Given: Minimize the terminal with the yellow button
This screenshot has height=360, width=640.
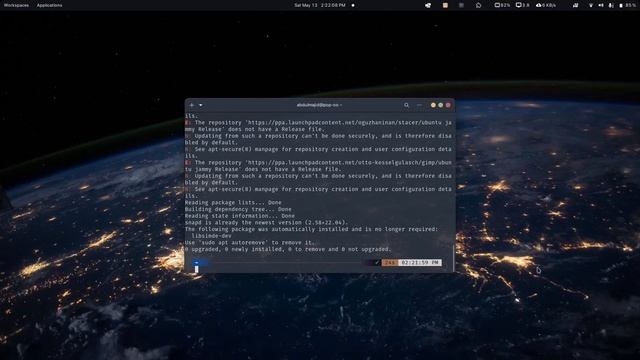Looking at the screenshot, I should pos(433,105).
